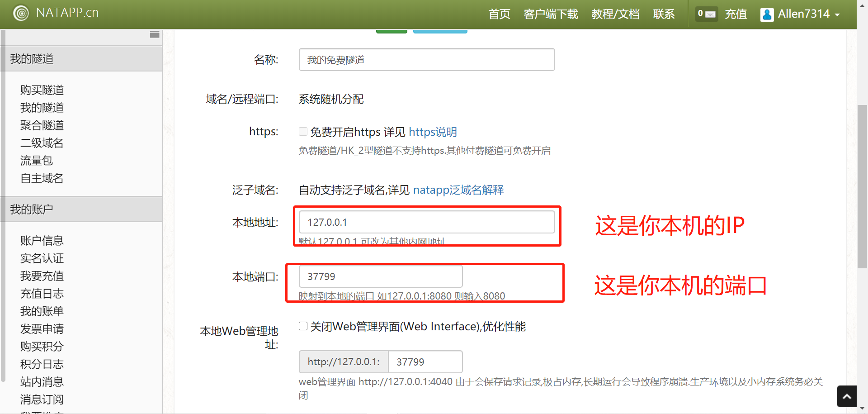Click the 本地端口 input showing 37799
The image size is (868, 414).
(x=381, y=276)
